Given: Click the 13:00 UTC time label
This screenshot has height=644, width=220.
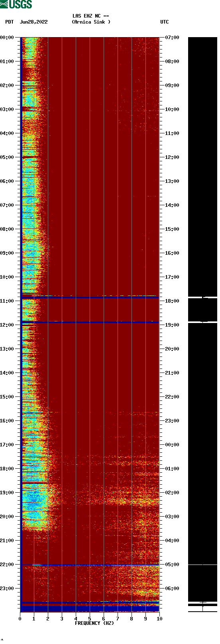Looking at the screenshot, I should pos(172,181).
